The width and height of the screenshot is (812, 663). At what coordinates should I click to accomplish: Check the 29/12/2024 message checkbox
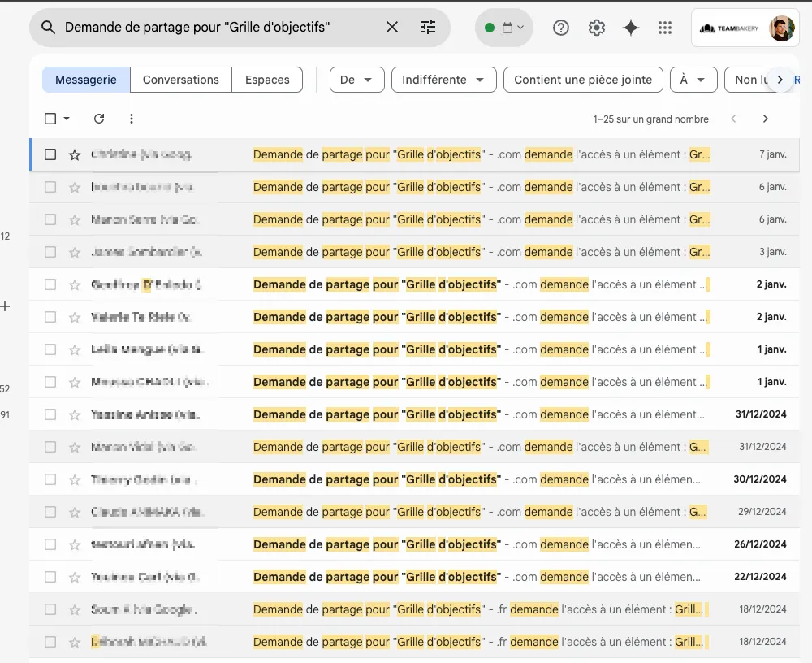point(50,512)
